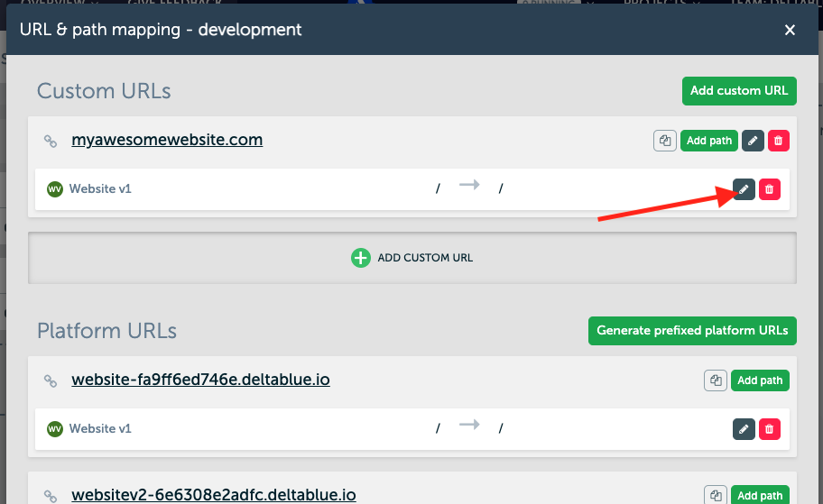
Task: Copy the website-fa9ff6ed746e.deltablue.io URL
Action: point(715,380)
